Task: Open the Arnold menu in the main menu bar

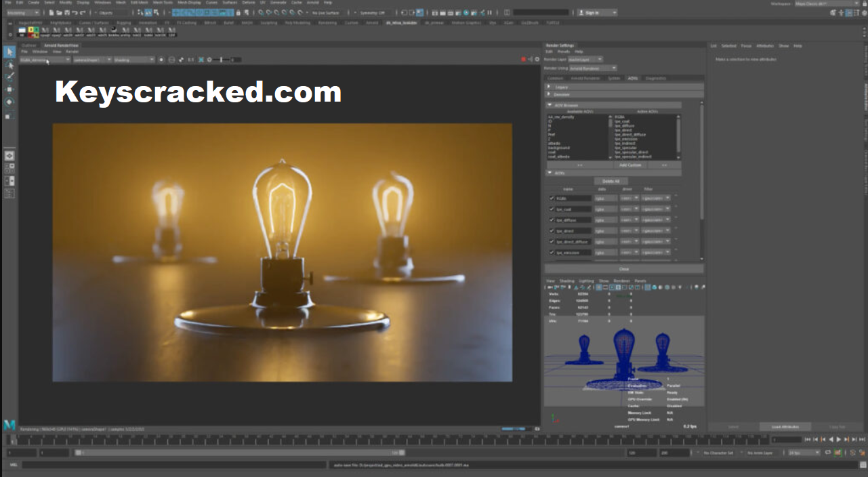Action: point(313,3)
